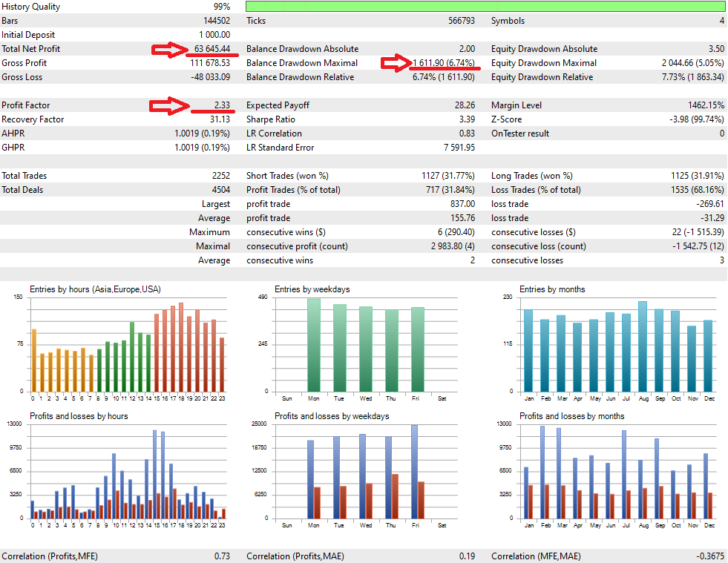Click the Equity Drawdown Relative value
The image size is (728, 563).
[692, 77]
